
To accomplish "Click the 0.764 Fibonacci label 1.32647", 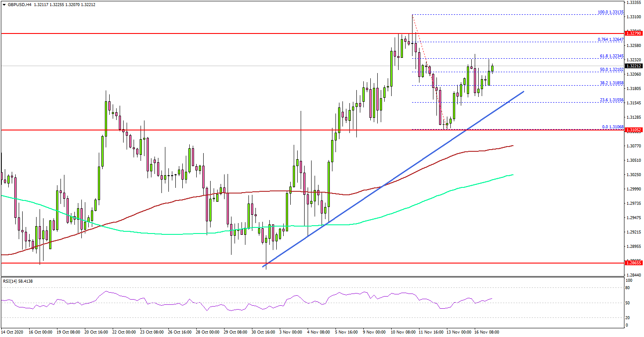I will tap(610, 40).
